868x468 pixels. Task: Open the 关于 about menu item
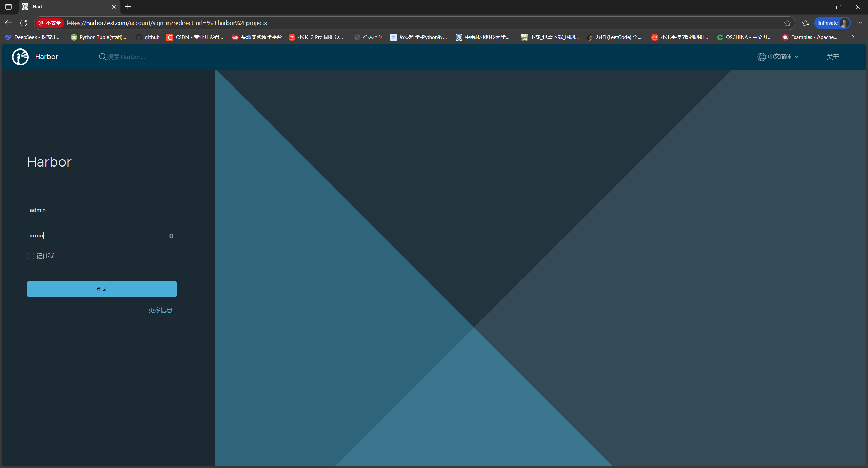(832, 57)
